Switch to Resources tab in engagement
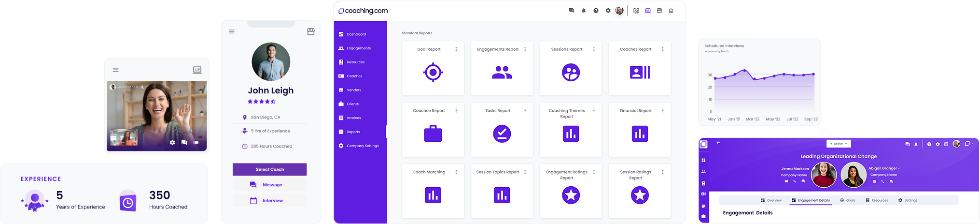The height and width of the screenshot is (224, 980). [x=877, y=200]
